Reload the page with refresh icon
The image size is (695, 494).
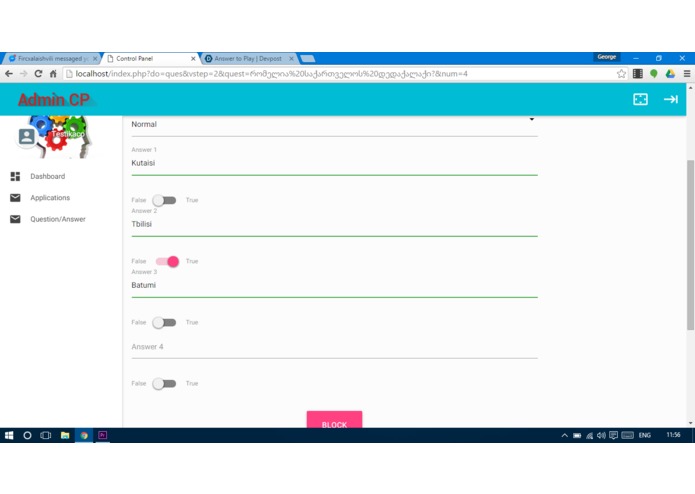coord(38,74)
